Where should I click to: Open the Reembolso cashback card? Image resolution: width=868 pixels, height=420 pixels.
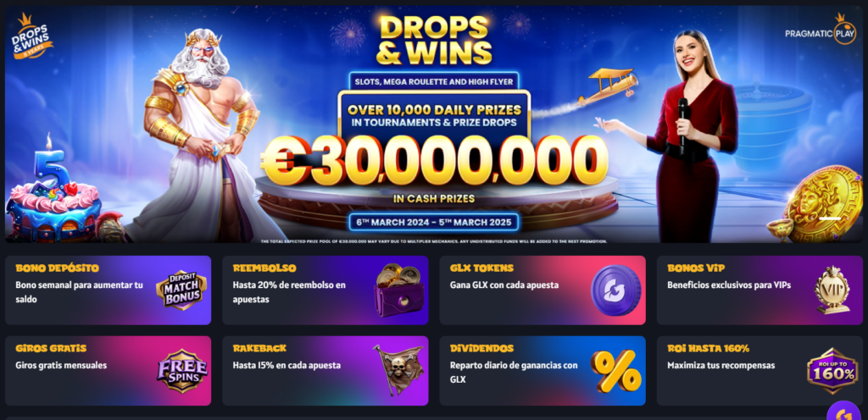pyautogui.click(x=325, y=290)
